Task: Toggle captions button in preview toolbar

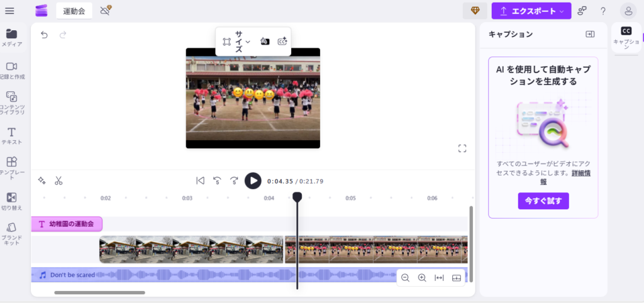Action: pyautogui.click(x=282, y=41)
